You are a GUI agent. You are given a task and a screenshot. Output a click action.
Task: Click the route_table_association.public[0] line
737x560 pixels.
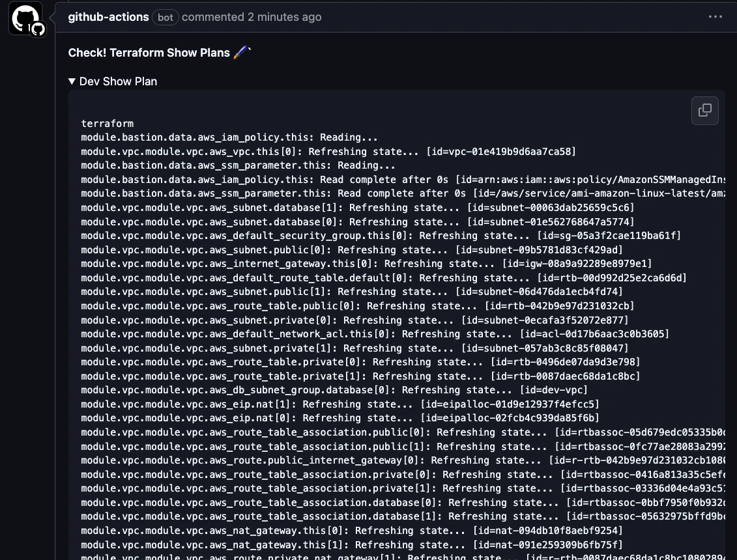point(403,432)
